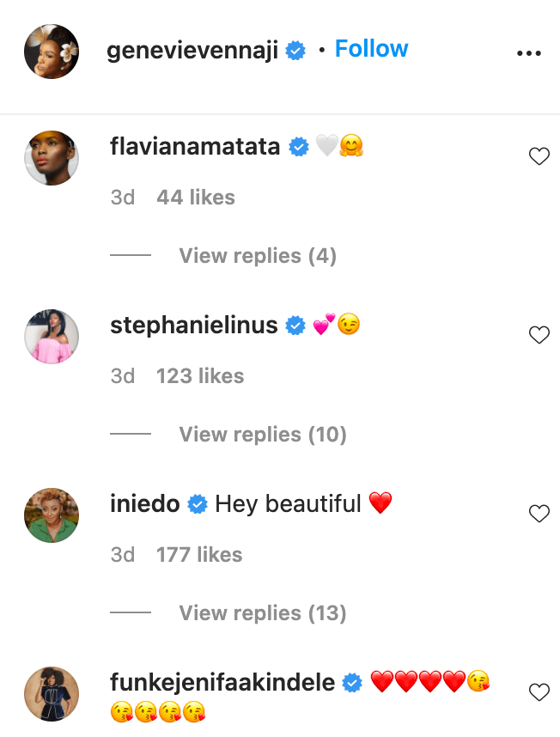Screen dimensions: 560x737
Task: Click stephanielinus's verified badge icon
Action: click(296, 326)
